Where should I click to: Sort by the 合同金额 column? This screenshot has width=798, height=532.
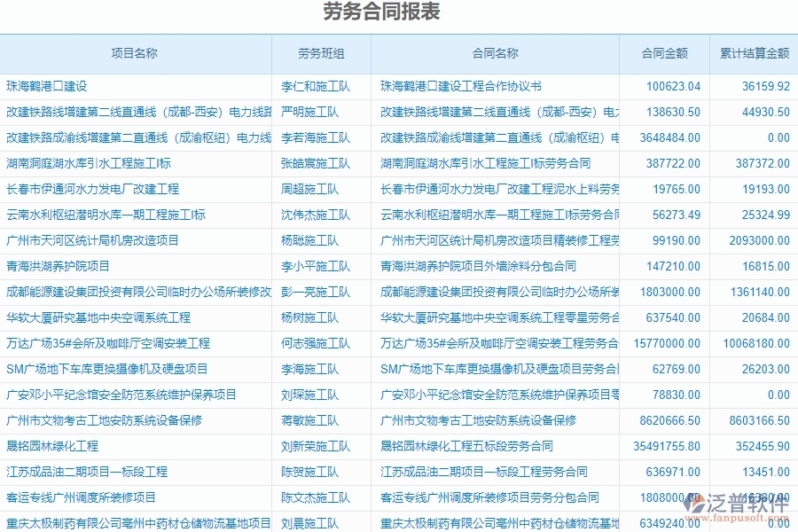click(661, 53)
